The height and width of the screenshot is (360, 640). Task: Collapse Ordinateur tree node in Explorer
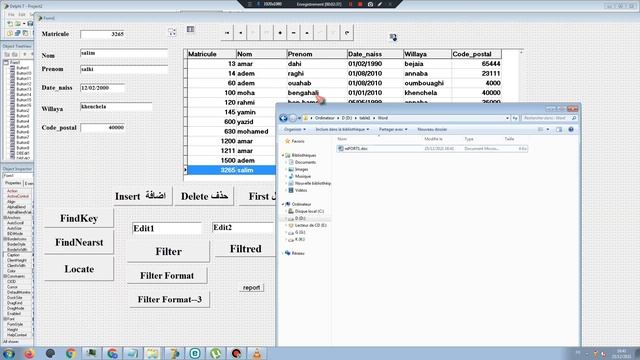coord(283,204)
